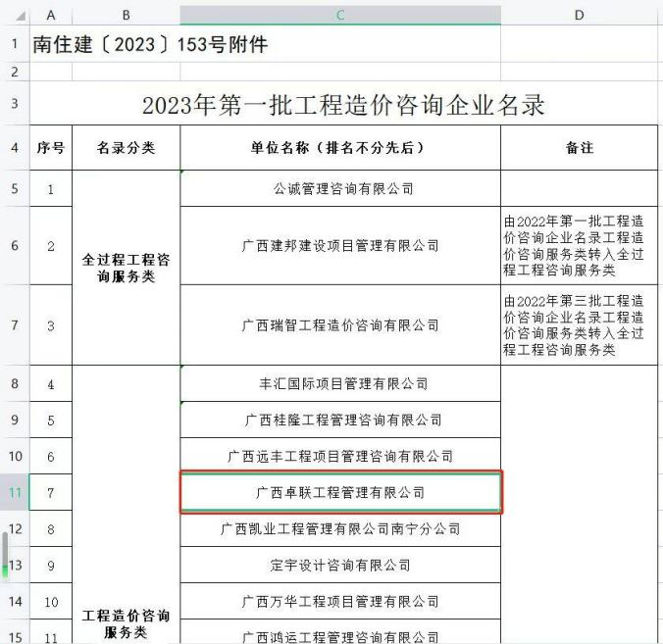Click title '2023年第一批工程造价咨询企业名录'
663x644 pixels.
click(343, 104)
